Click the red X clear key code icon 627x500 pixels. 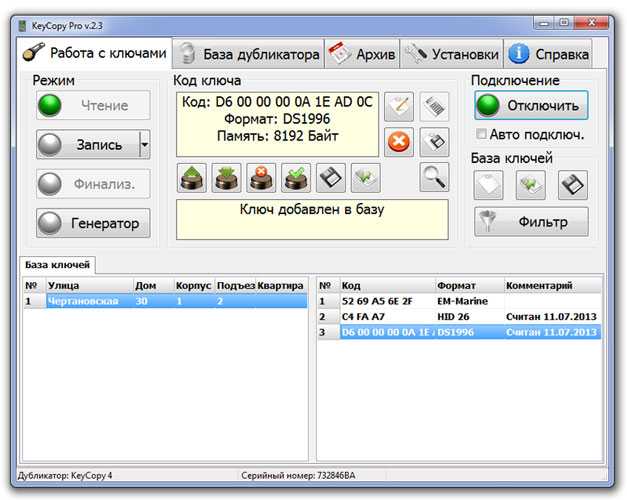tap(399, 141)
